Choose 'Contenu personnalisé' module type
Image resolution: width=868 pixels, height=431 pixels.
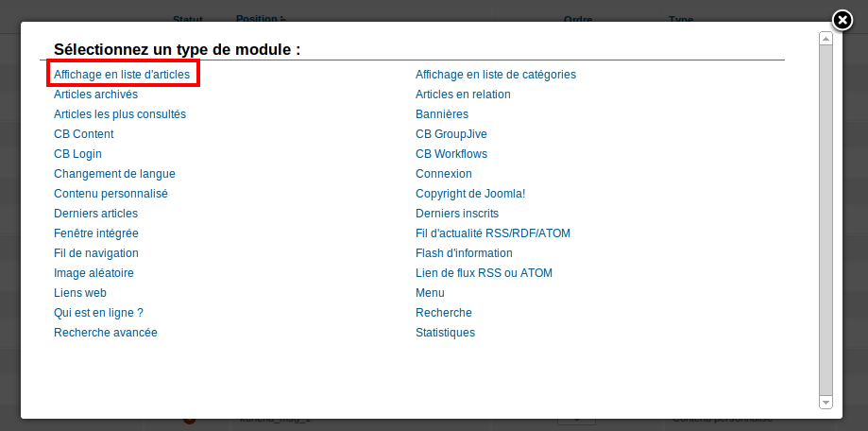pyautogui.click(x=111, y=194)
